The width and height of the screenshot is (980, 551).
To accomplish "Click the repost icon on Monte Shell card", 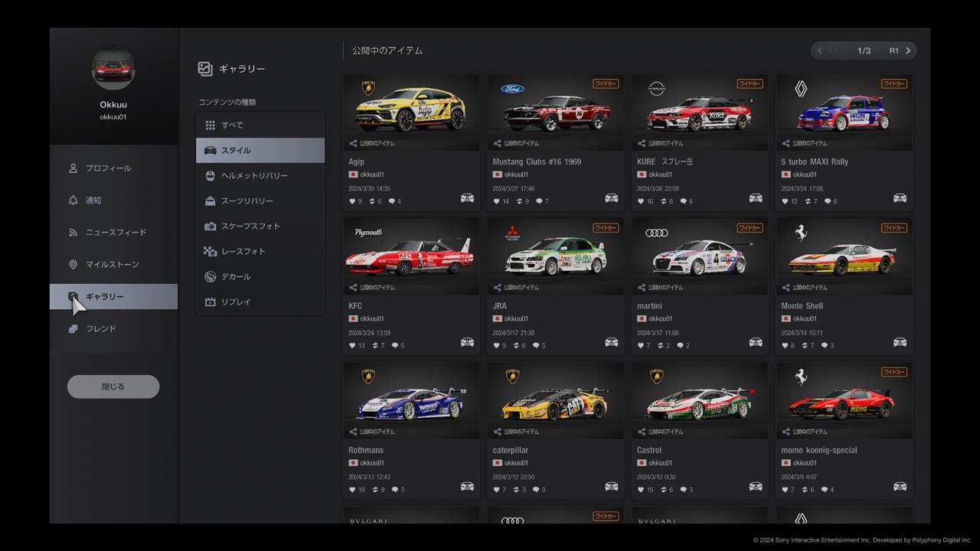I will pos(804,345).
